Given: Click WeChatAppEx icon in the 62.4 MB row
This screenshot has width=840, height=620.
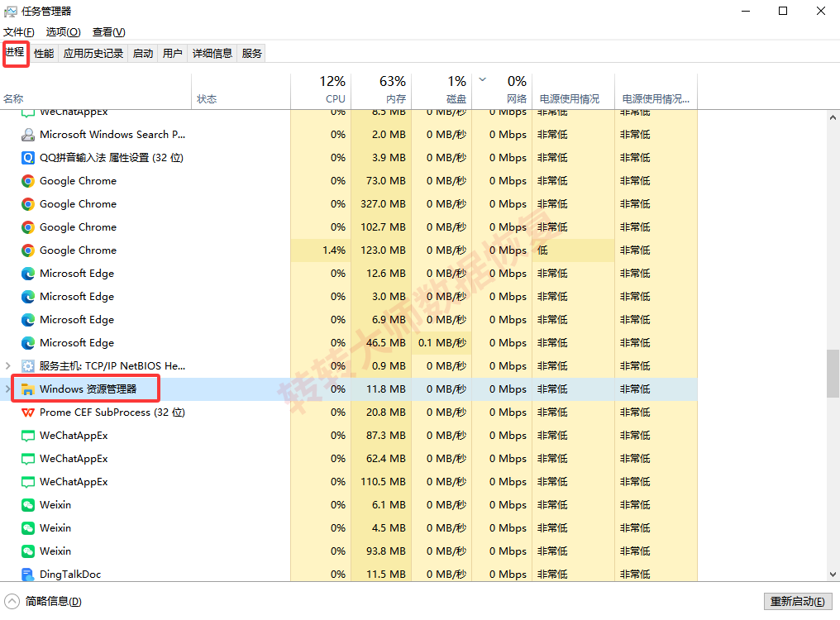Looking at the screenshot, I should coord(28,459).
